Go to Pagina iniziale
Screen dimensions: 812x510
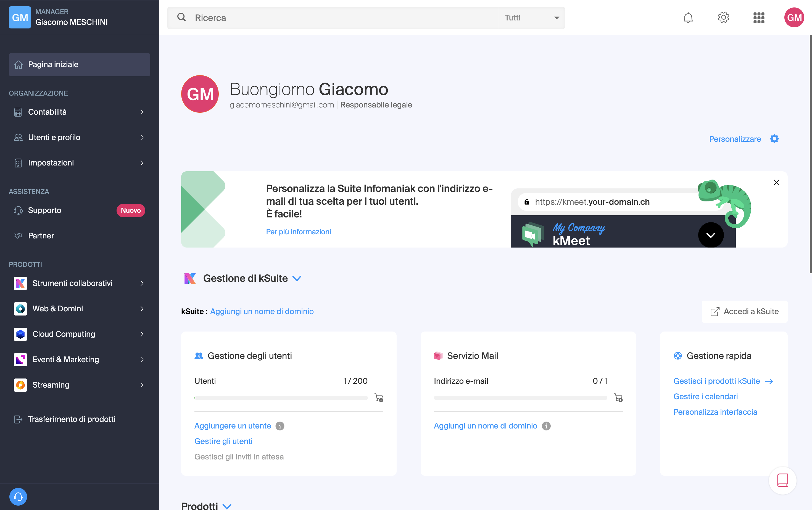[80, 64]
